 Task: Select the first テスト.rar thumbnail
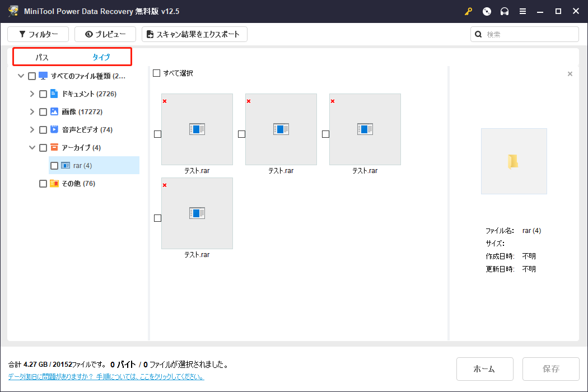point(197,129)
